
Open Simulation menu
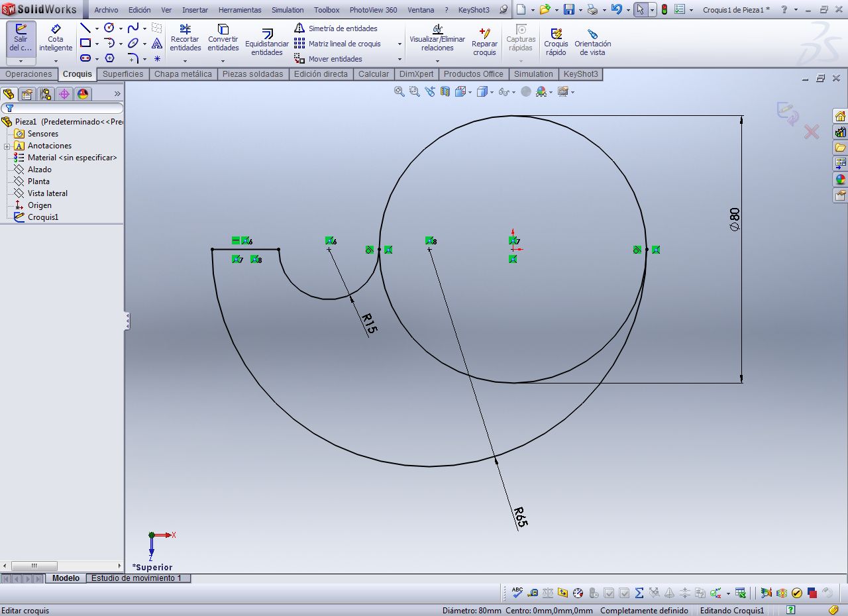(288, 10)
